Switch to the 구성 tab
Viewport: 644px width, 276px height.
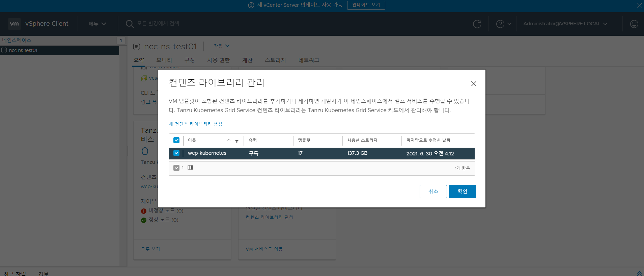(190, 60)
